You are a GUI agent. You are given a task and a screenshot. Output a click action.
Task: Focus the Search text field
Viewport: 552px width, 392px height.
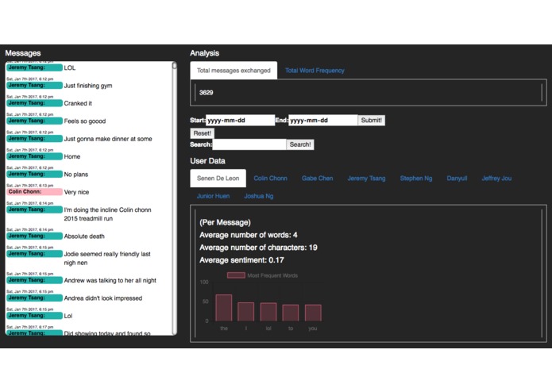click(x=249, y=144)
